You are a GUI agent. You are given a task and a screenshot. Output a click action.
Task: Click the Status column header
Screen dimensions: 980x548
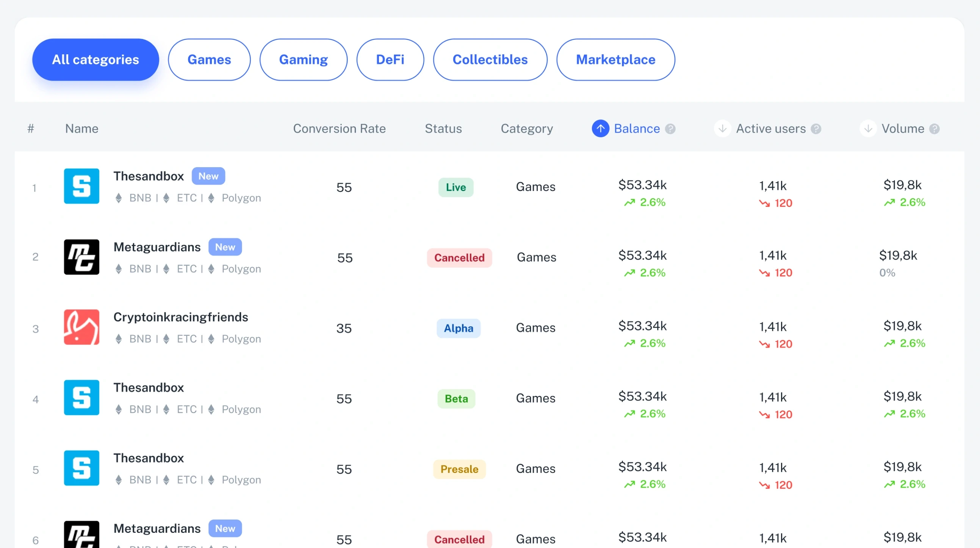[443, 128]
